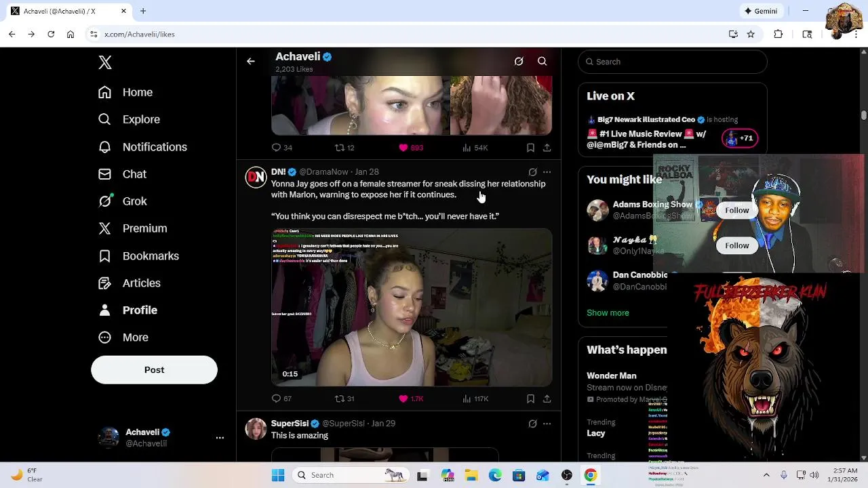
Task: Share the post with 54K views
Action: (x=547, y=148)
